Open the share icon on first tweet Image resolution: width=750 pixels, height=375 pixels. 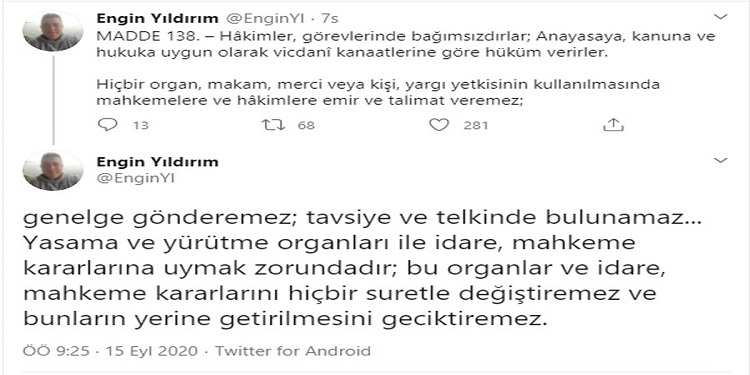point(613,125)
